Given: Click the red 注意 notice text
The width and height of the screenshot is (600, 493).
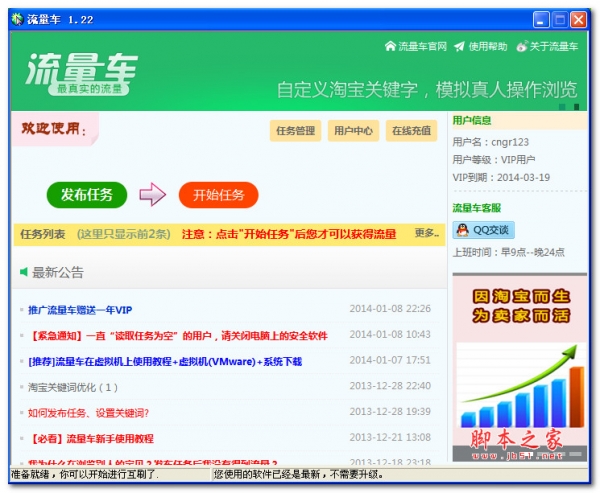Looking at the screenshot, I should [x=289, y=234].
